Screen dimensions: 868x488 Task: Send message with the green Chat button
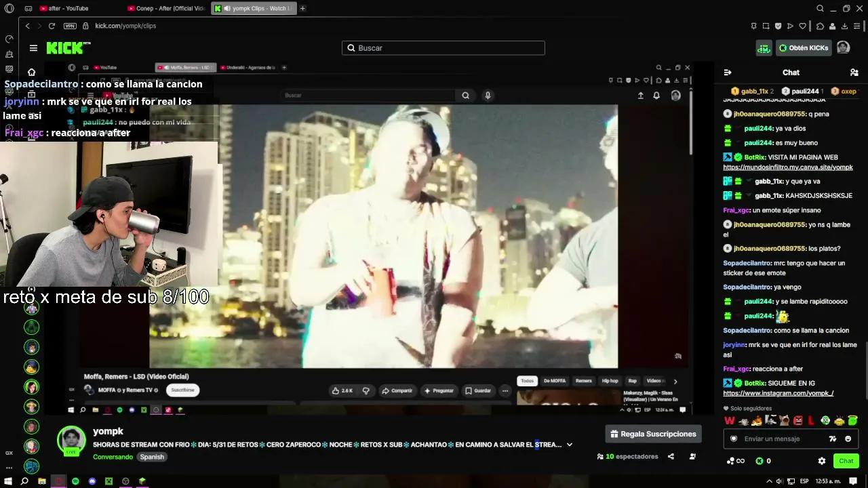point(846,461)
